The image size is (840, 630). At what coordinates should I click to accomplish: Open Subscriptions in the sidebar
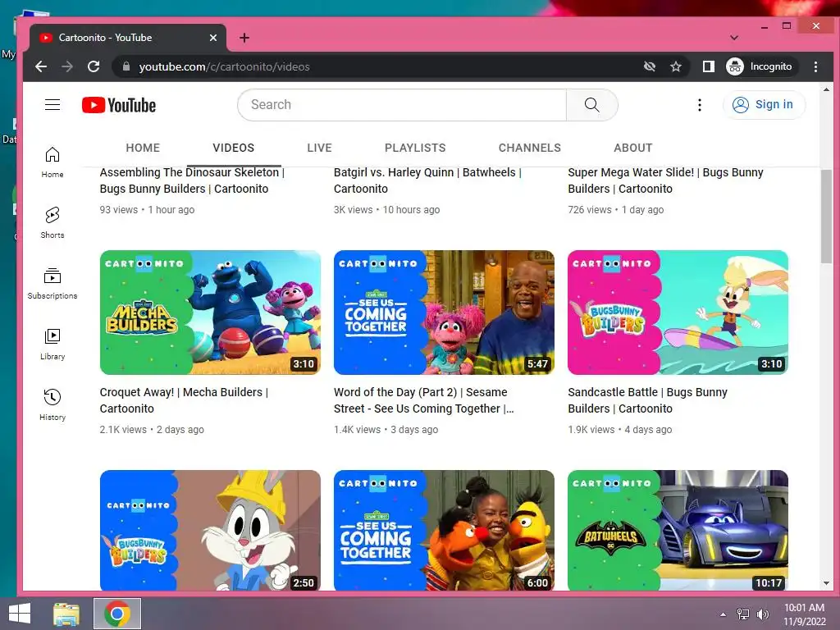click(x=52, y=283)
